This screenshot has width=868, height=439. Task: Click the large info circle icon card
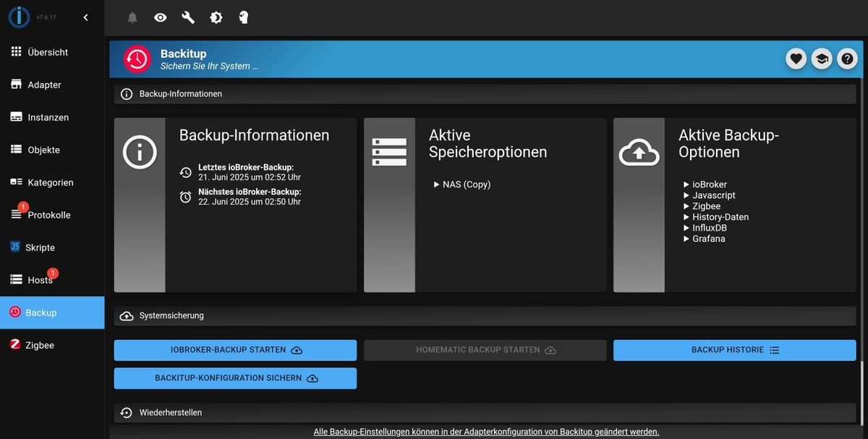140,153
